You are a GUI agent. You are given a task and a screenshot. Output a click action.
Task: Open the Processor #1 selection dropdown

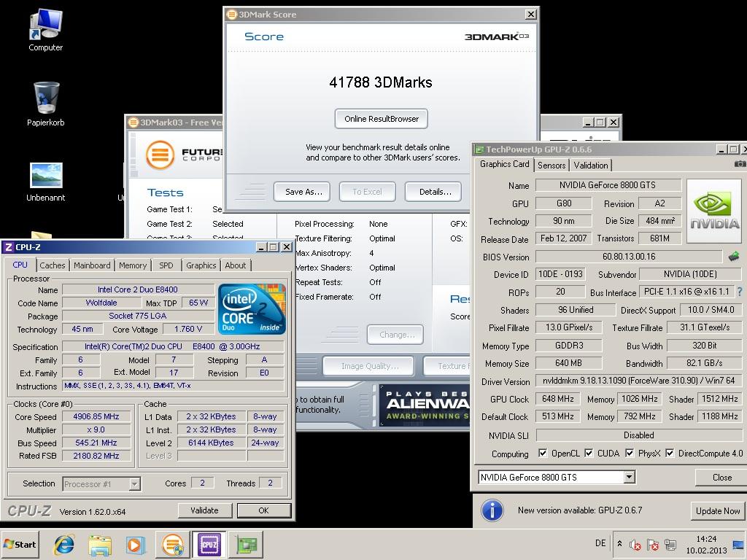pyautogui.click(x=135, y=484)
